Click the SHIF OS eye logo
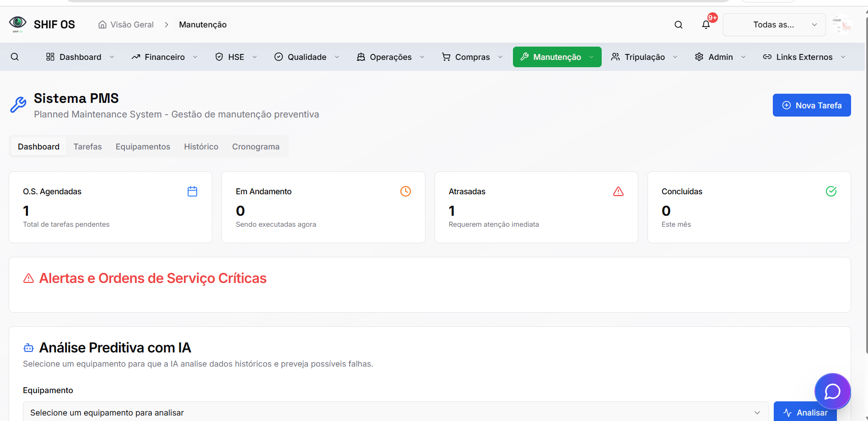The height and width of the screenshot is (421, 868). coord(17,23)
